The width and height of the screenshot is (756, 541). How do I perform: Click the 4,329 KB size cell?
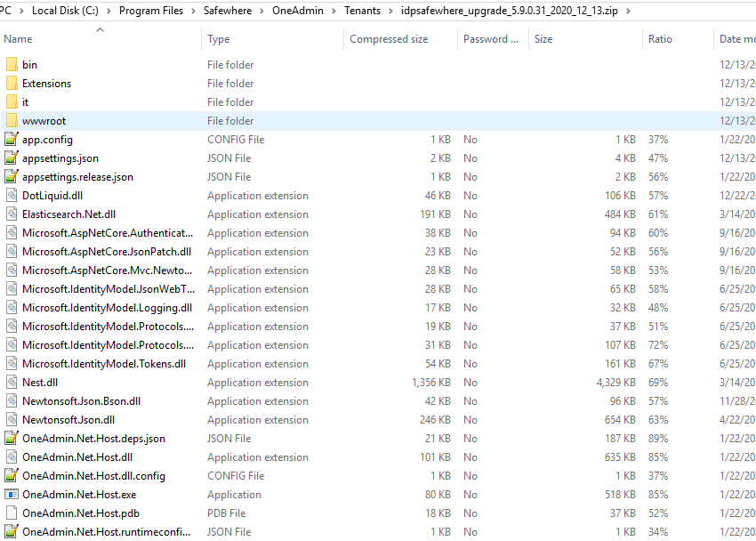pos(615,383)
